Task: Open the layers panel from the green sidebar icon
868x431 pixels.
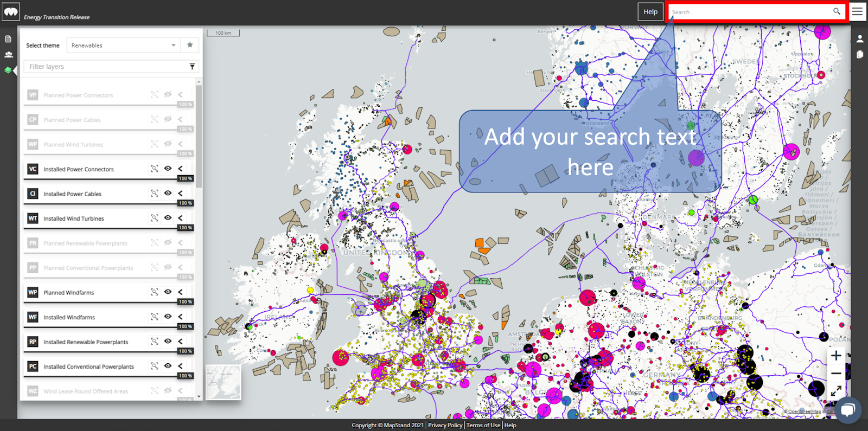Action: click(x=8, y=70)
